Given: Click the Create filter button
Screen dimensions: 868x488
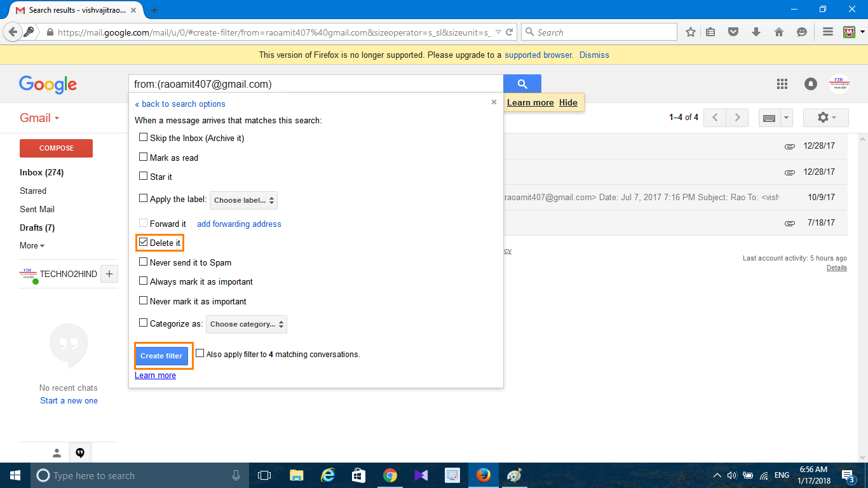Looking at the screenshot, I should pyautogui.click(x=161, y=356).
